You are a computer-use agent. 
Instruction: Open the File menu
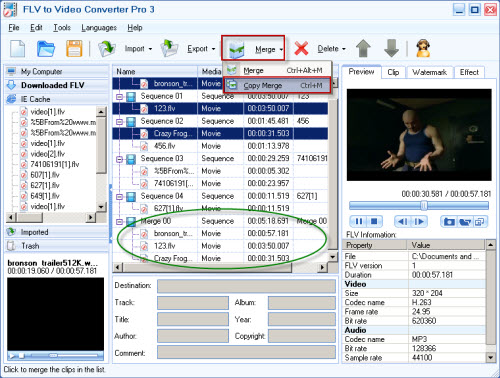pos(14,28)
